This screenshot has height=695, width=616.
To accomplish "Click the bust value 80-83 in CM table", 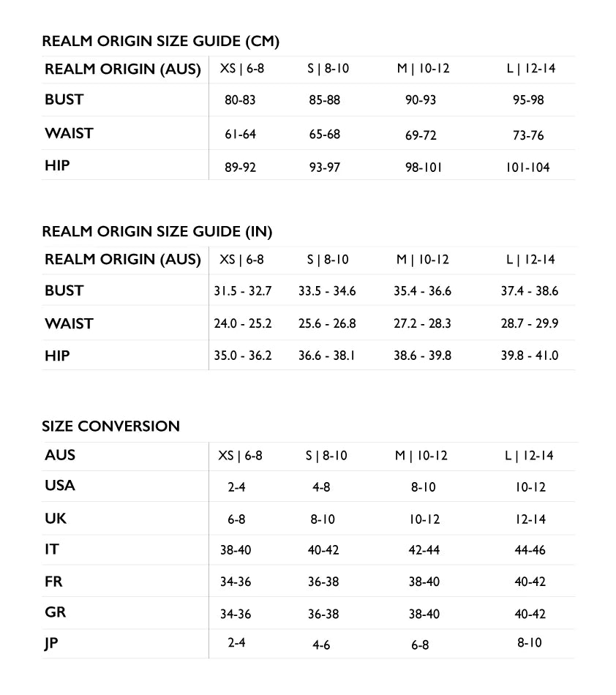I will (x=240, y=100).
